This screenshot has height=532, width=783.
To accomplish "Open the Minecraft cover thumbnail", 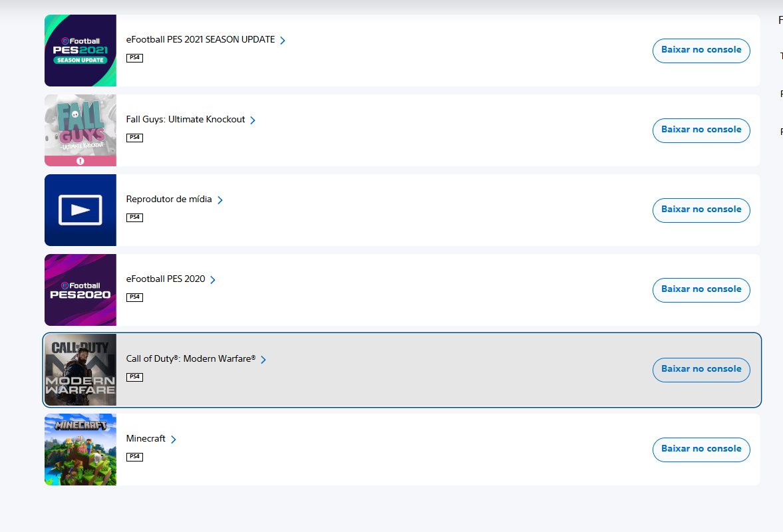I will click(x=80, y=450).
